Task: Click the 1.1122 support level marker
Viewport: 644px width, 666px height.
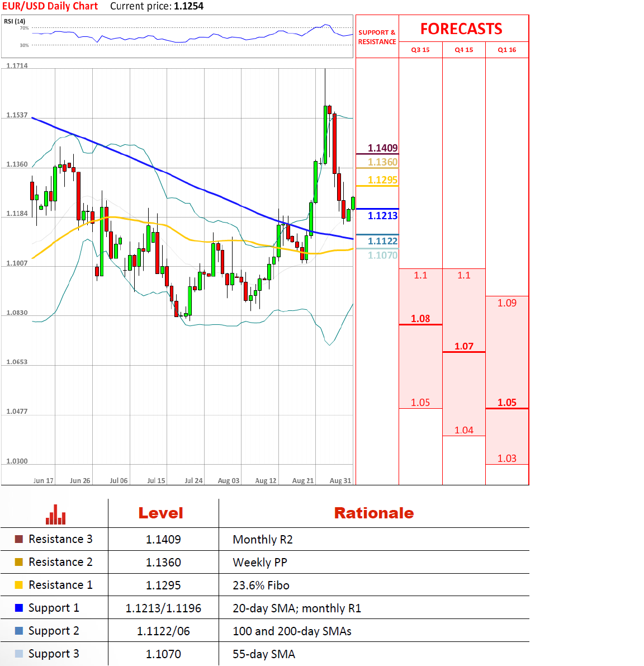Action: pos(382,241)
